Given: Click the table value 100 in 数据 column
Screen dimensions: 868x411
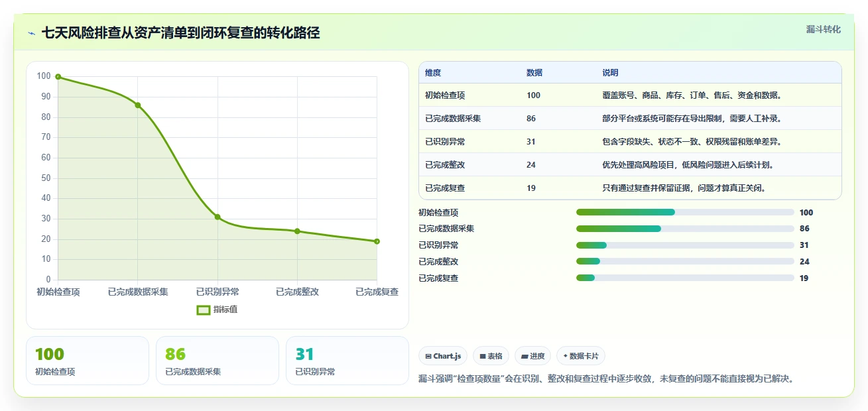Looking at the screenshot, I should [x=533, y=95].
